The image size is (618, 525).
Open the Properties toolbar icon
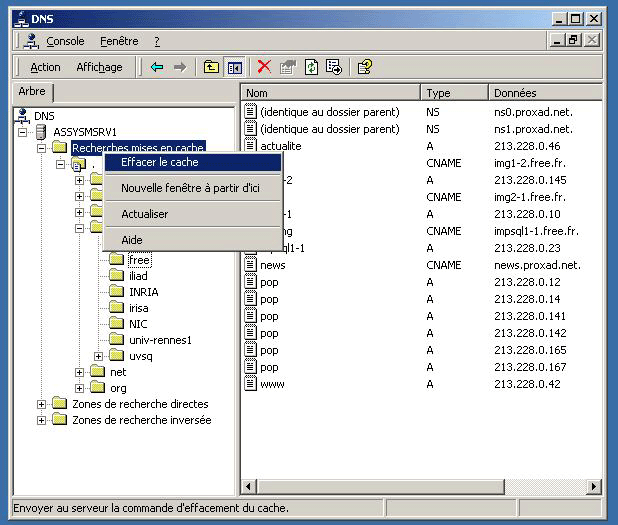(288, 67)
